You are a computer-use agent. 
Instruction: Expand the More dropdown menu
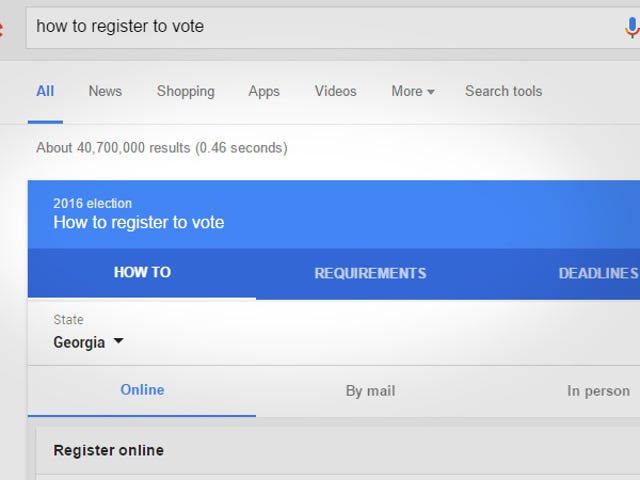pos(413,91)
